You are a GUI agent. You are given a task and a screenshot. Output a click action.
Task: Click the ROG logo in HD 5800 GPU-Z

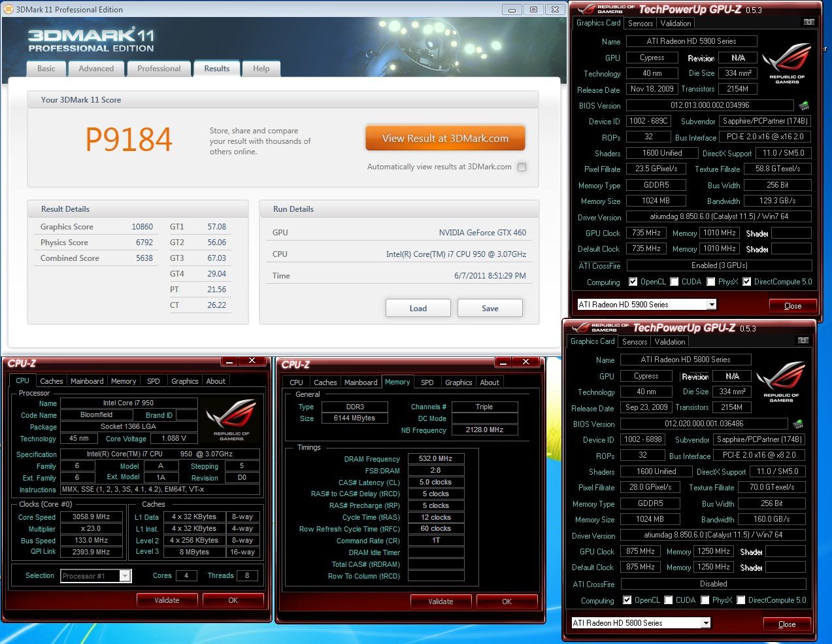pos(781,382)
